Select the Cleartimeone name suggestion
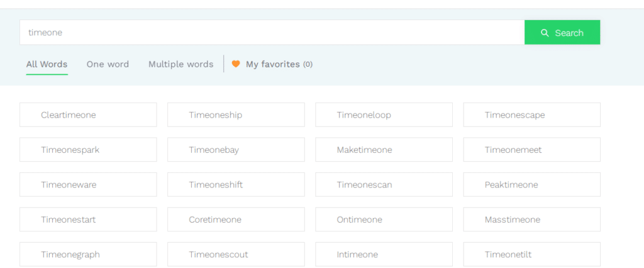644x268 pixels. coord(88,115)
